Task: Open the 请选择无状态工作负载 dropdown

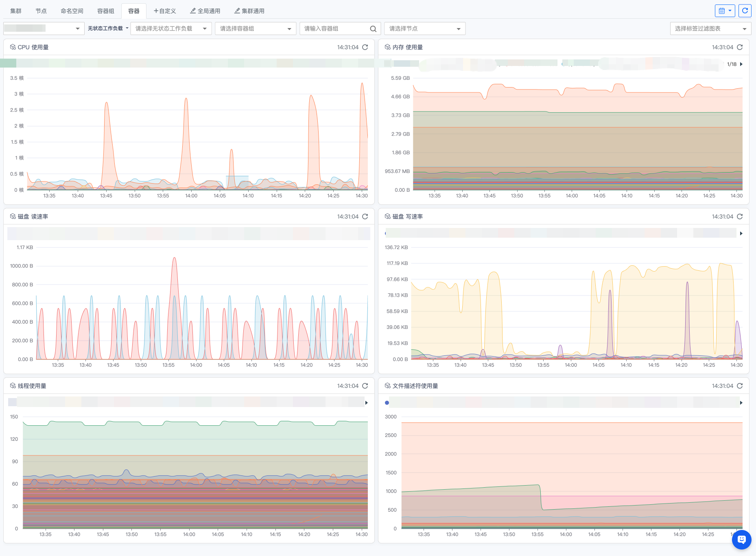Action: point(170,28)
